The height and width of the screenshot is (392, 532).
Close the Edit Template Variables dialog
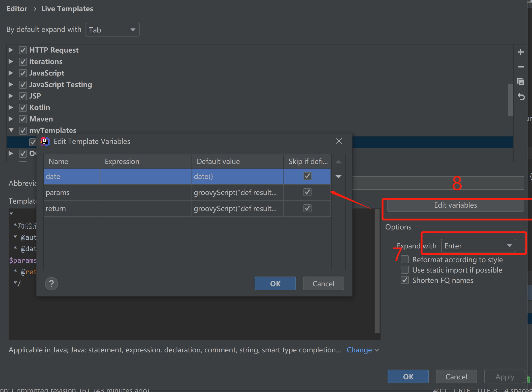coord(339,141)
